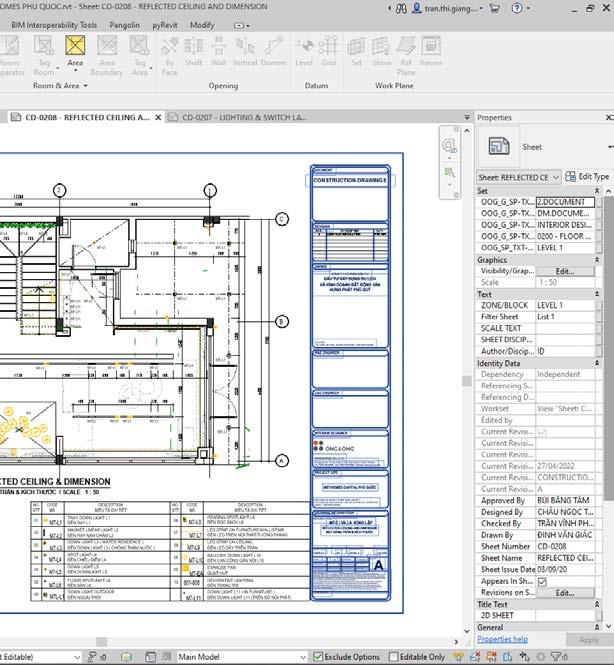Collapse the Graphics properties group
614x665 pixels.
[597, 260]
